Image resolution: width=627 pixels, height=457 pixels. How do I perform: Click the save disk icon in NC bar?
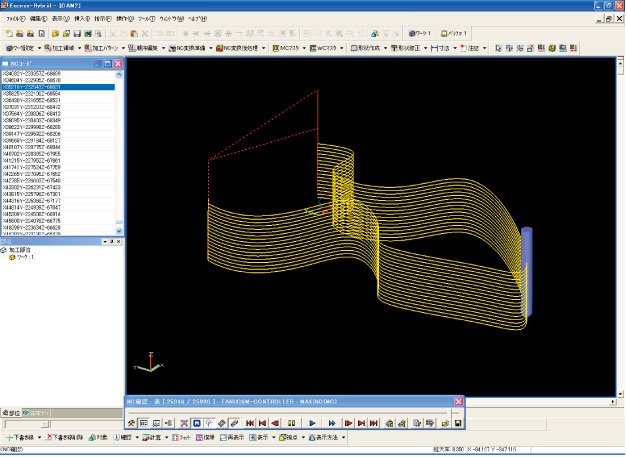(x=457, y=423)
